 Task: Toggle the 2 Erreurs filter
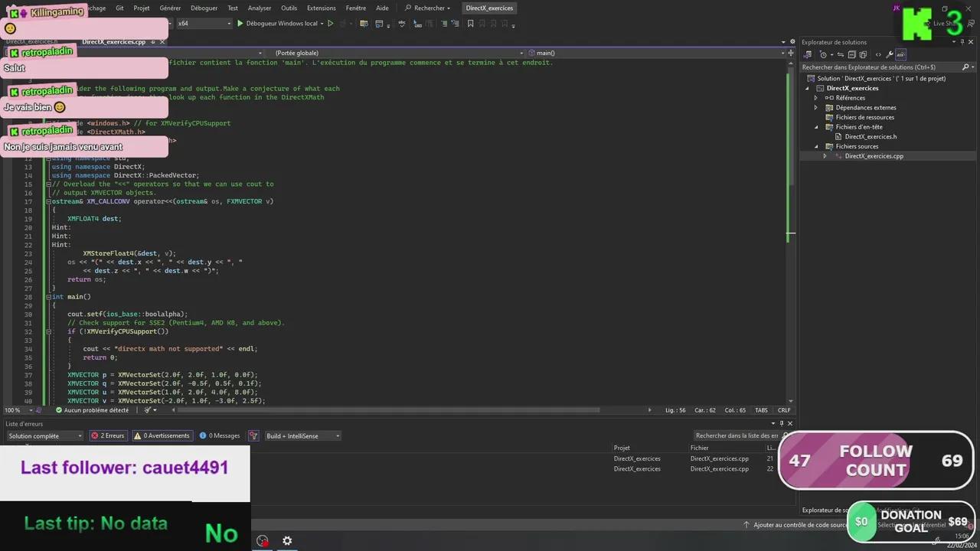[x=108, y=435]
